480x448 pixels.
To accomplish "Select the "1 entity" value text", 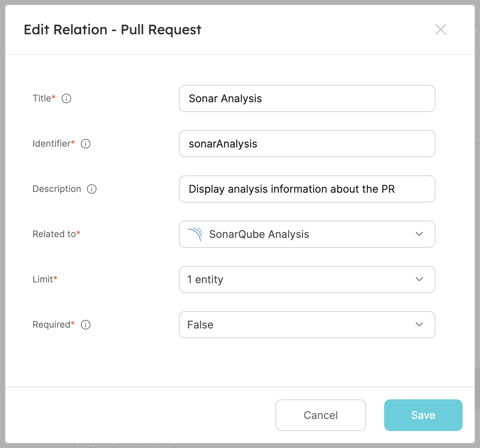I will point(205,279).
